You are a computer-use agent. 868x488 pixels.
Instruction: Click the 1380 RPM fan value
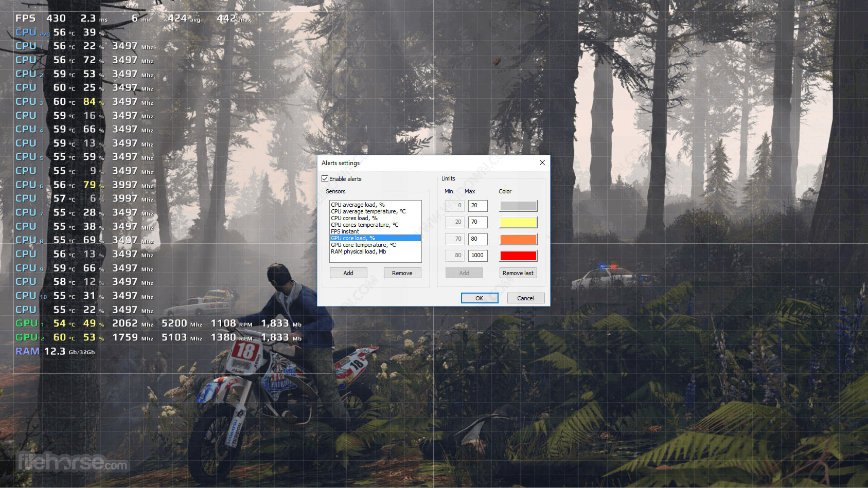pos(232,337)
